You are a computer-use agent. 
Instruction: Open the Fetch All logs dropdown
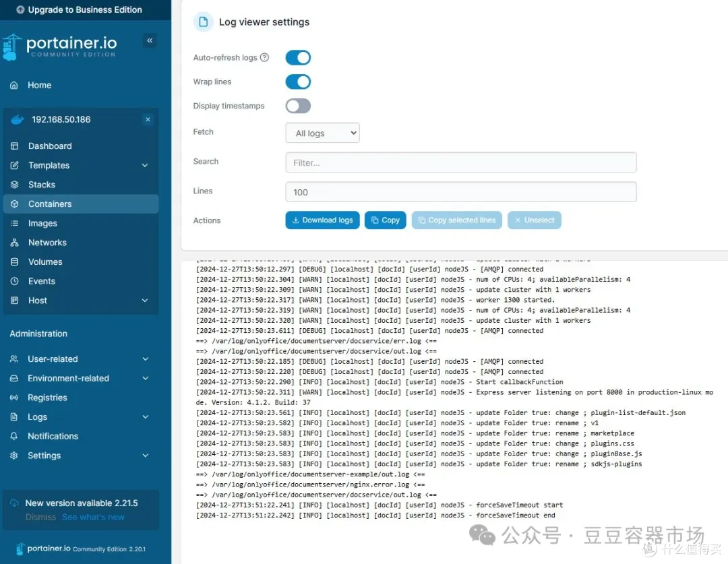tap(323, 133)
